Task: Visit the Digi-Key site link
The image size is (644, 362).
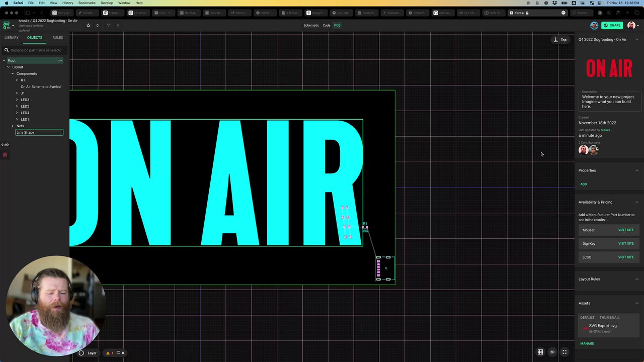Action: tap(626, 244)
